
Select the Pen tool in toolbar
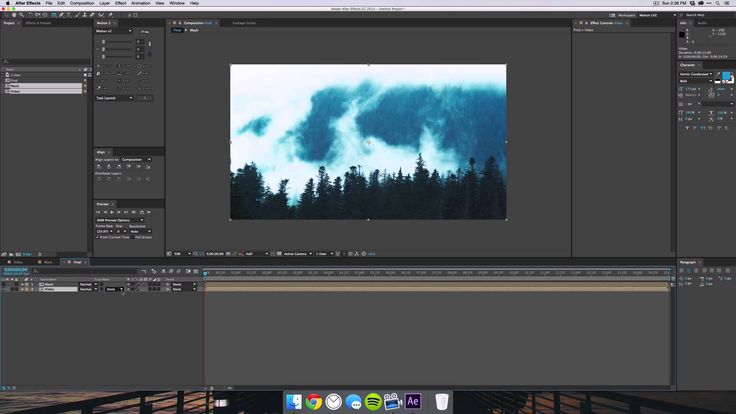[61, 15]
